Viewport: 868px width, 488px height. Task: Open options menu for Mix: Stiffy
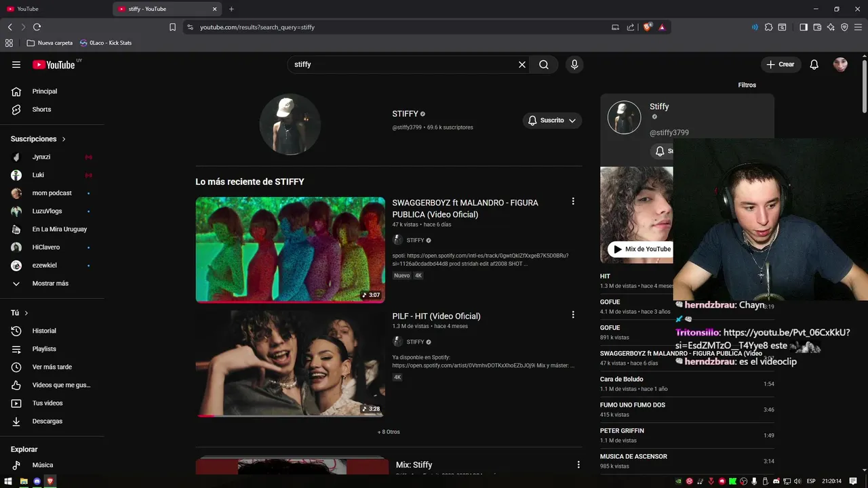pyautogui.click(x=578, y=464)
